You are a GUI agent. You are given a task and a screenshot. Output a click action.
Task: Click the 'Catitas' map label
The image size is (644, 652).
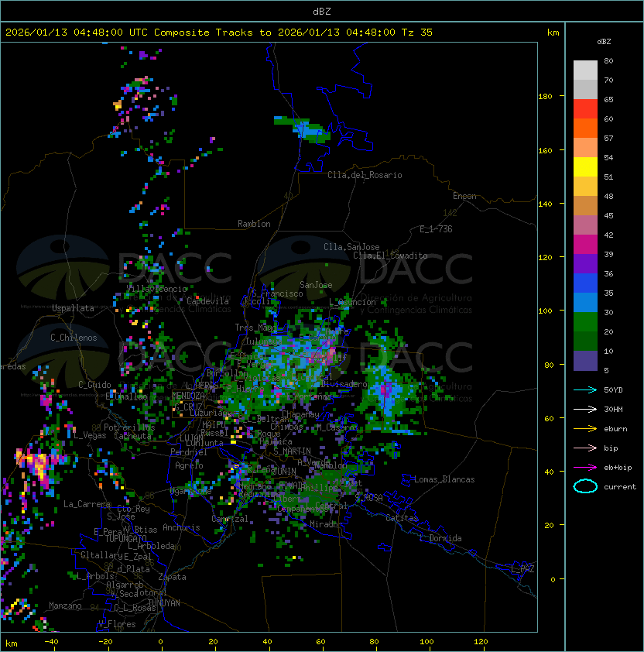pos(402,518)
